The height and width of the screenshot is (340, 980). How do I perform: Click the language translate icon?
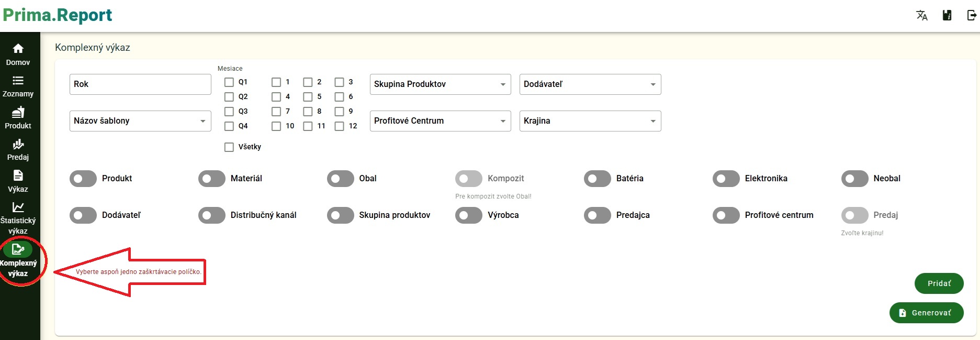[x=921, y=15]
